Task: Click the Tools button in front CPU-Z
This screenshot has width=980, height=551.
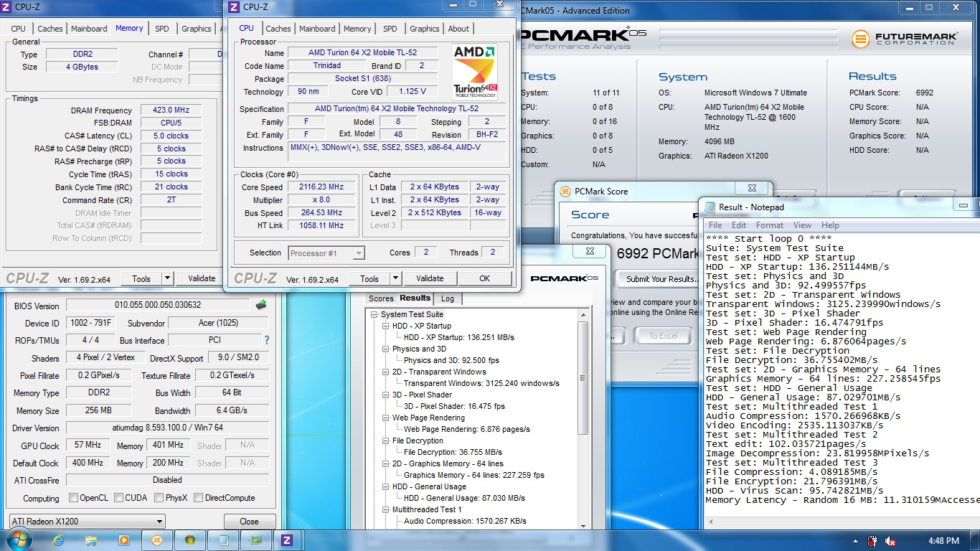Action: [x=369, y=278]
